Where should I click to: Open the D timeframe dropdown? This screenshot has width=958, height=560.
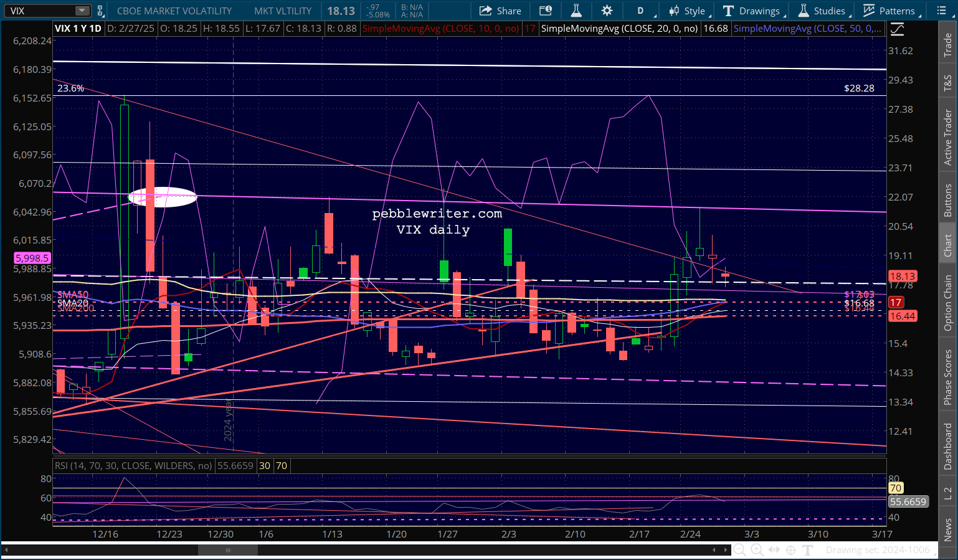(645, 11)
